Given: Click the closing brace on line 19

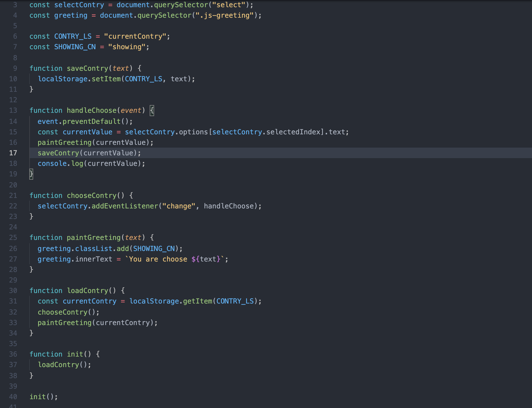Looking at the screenshot, I should tap(31, 174).
